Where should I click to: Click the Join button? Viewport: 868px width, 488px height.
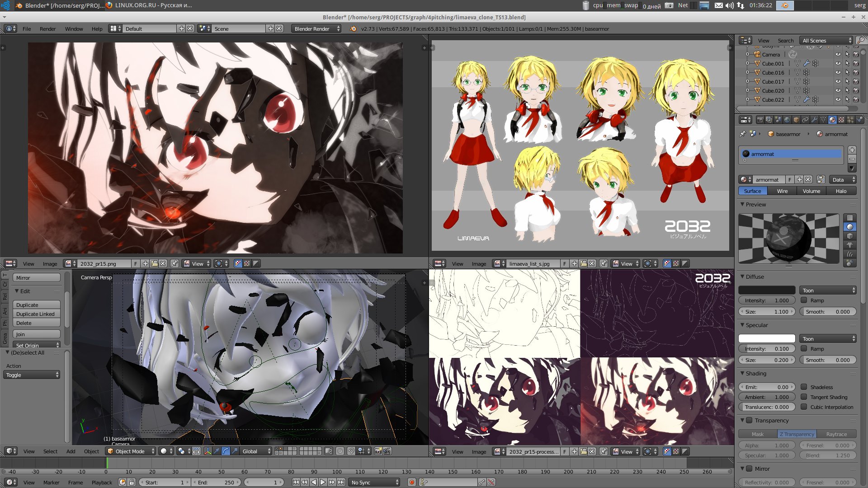(x=37, y=334)
